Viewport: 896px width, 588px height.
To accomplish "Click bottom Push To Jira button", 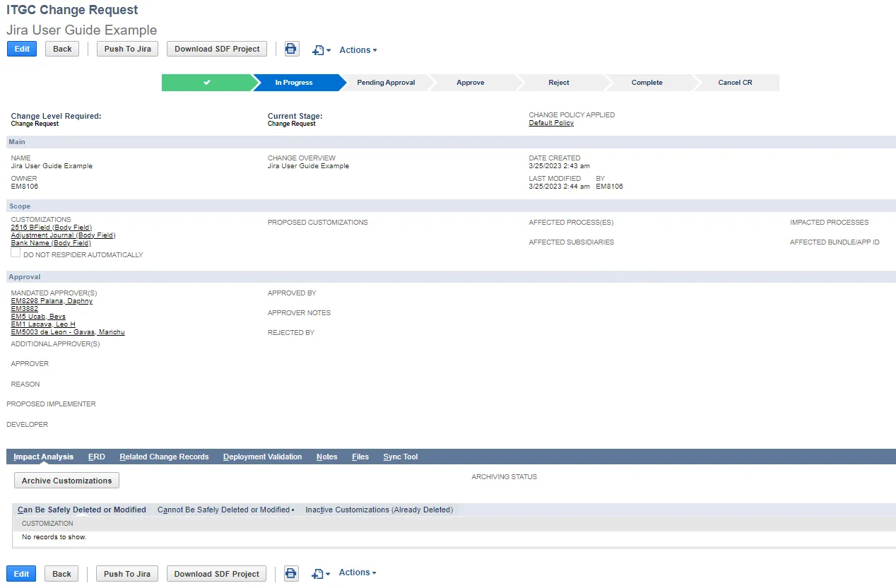I will pos(127,573).
